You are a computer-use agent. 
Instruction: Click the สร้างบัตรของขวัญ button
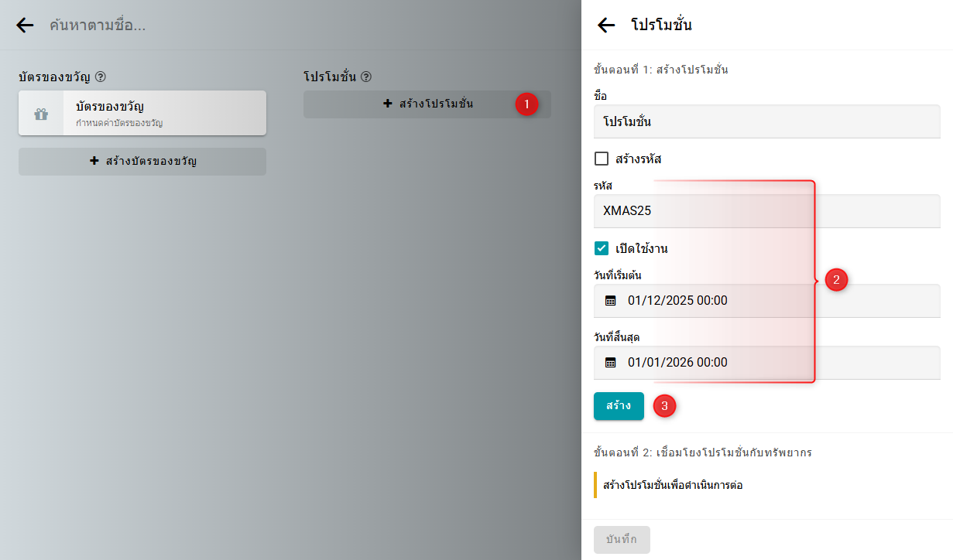coord(142,162)
